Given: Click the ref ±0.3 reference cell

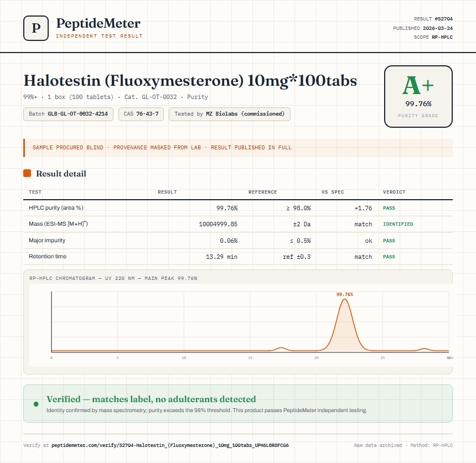Looking at the screenshot, I should (297, 257).
